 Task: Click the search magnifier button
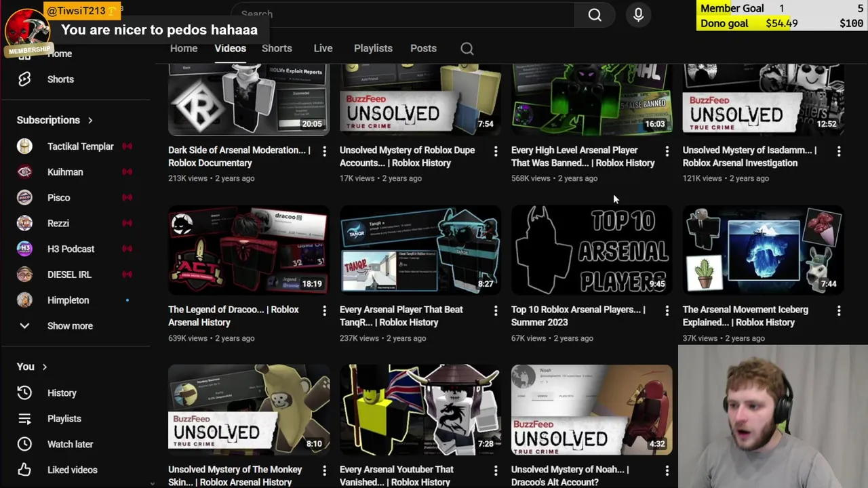(x=595, y=14)
